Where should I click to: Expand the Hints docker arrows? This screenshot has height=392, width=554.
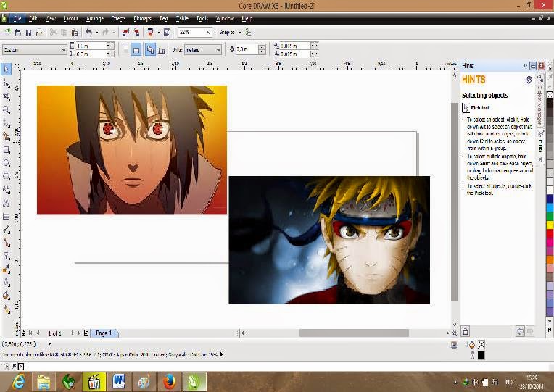[x=524, y=66]
